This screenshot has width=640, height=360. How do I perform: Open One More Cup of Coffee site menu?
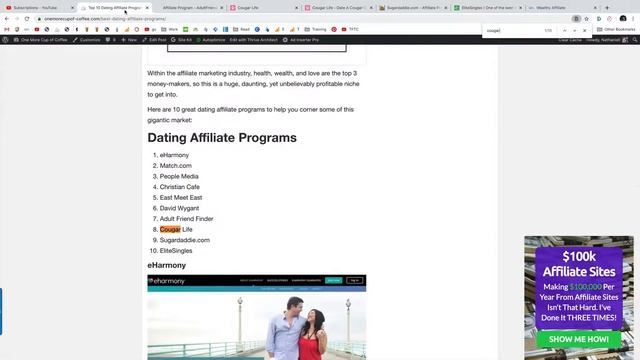point(40,40)
